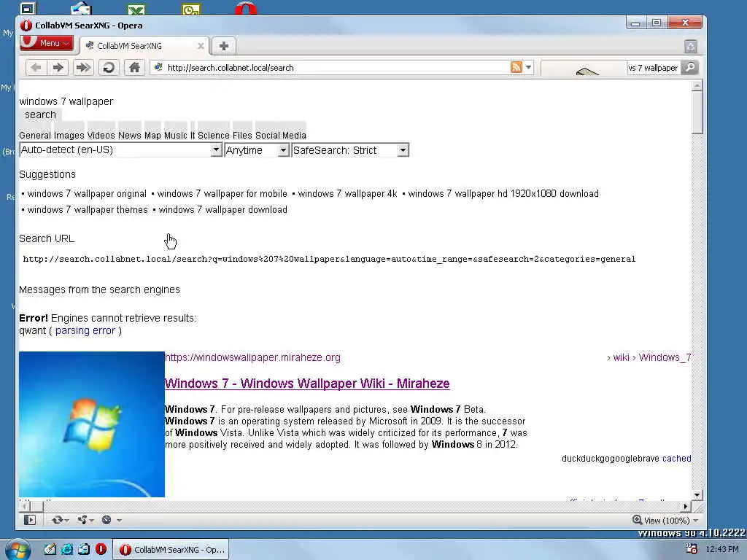Go to the home page icon
The image size is (747, 560).
(x=134, y=68)
